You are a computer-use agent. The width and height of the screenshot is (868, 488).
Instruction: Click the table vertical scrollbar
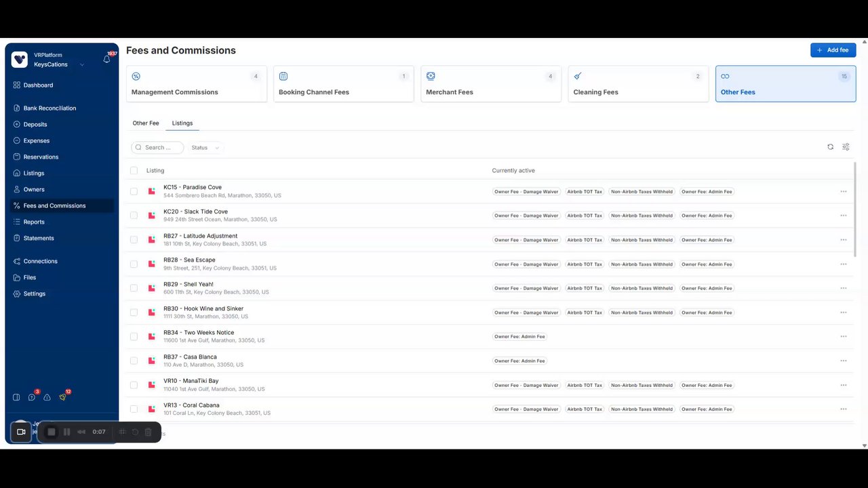tap(854, 210)
